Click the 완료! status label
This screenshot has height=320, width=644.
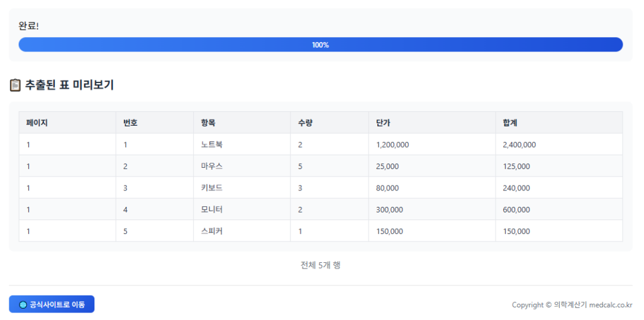pyautogui.click(x=29, y=26)
